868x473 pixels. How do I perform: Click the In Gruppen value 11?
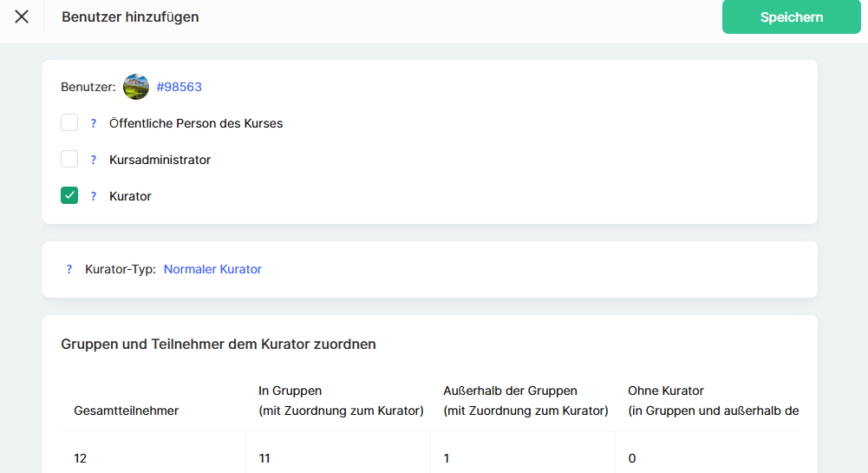tap(265, 458)
